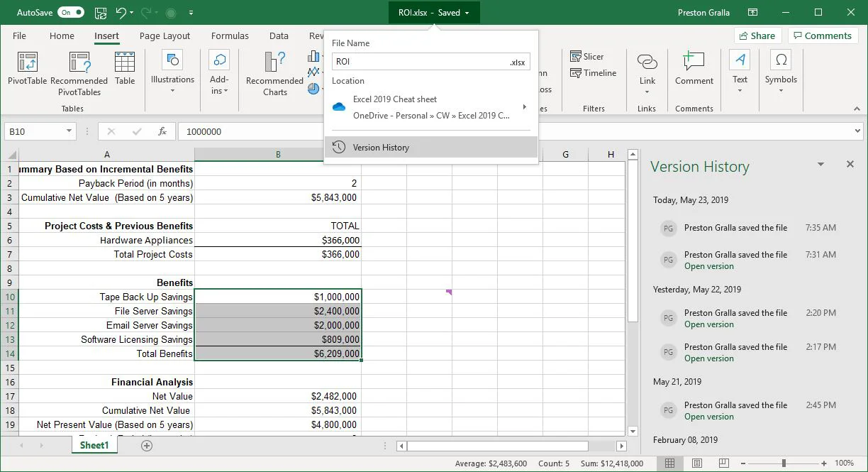Image resolution: width=868 pixels, height=472 pixels.
Task: Open the Ribbon Display Options icon
Action: [753, 13]
